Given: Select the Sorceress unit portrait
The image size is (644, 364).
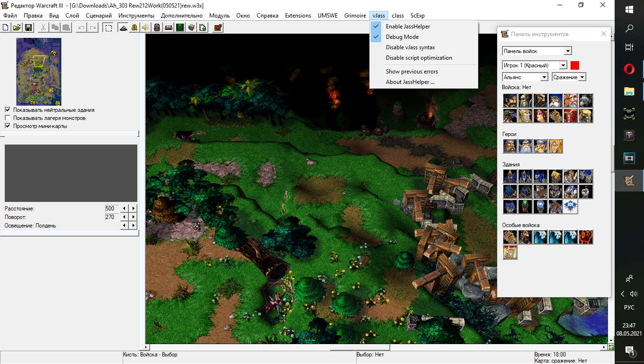Looking at the screenshot, I should [x=540, y=116].
